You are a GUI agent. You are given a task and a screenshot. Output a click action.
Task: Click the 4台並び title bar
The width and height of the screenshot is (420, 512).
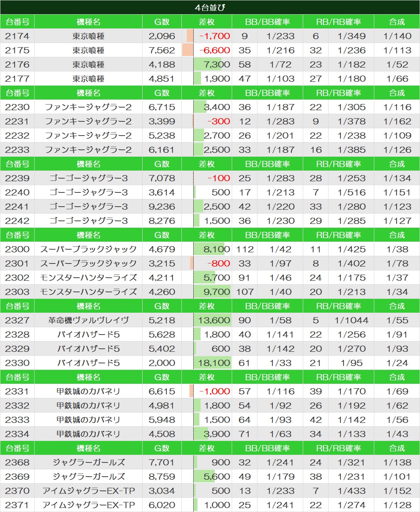(x=210, y=7)
